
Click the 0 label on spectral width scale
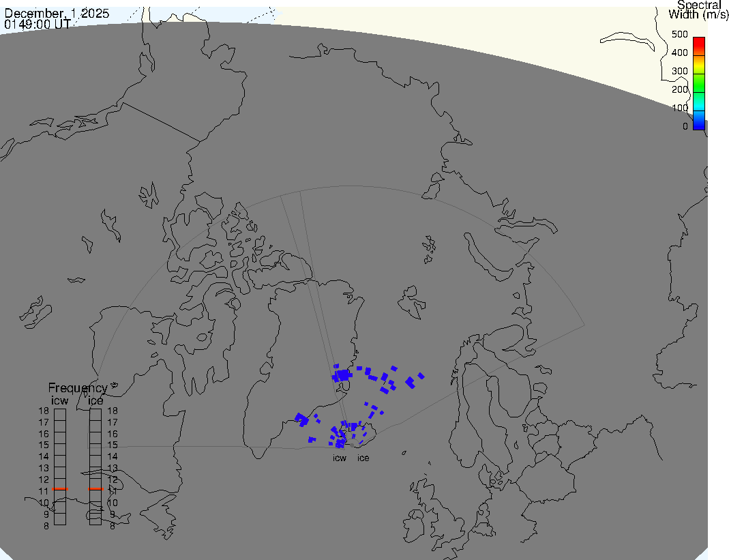685,126
